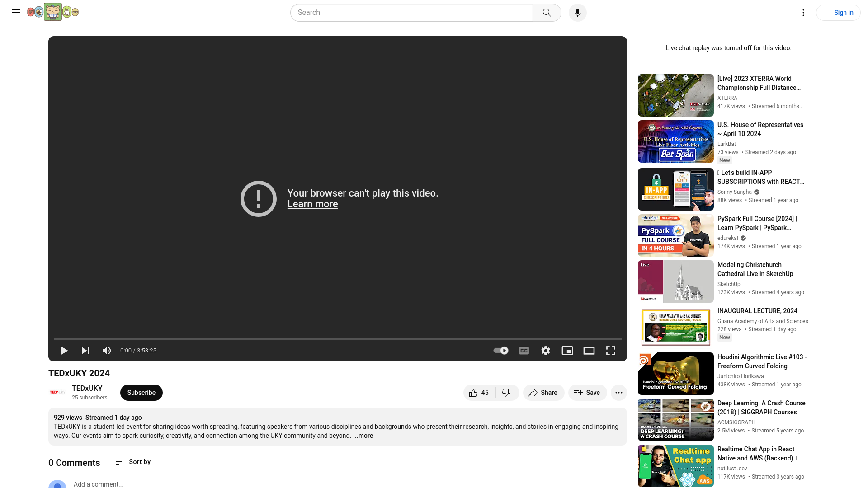Open the TEDxUKY channel avatar
This screenshot has width=868, height=488.
tap(57, 392)
